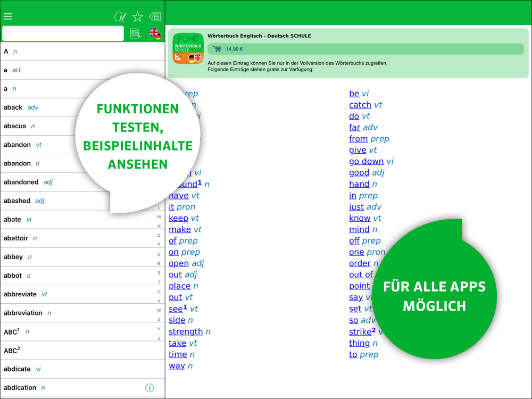Open 'abdicate vi' entry
The image size is (532, 399).
82,369
